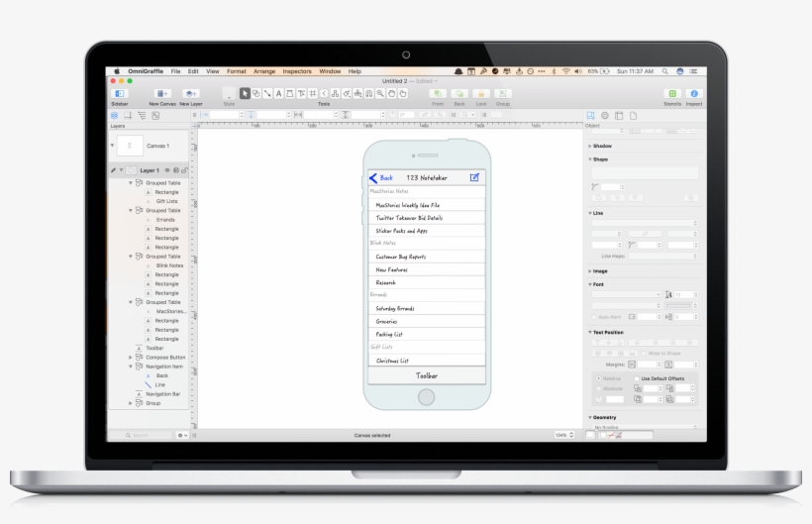Open the zoom percentage stepper
The width and height of the screenshot is (812, 524).
pyautogui.click(x=571, y=435)
